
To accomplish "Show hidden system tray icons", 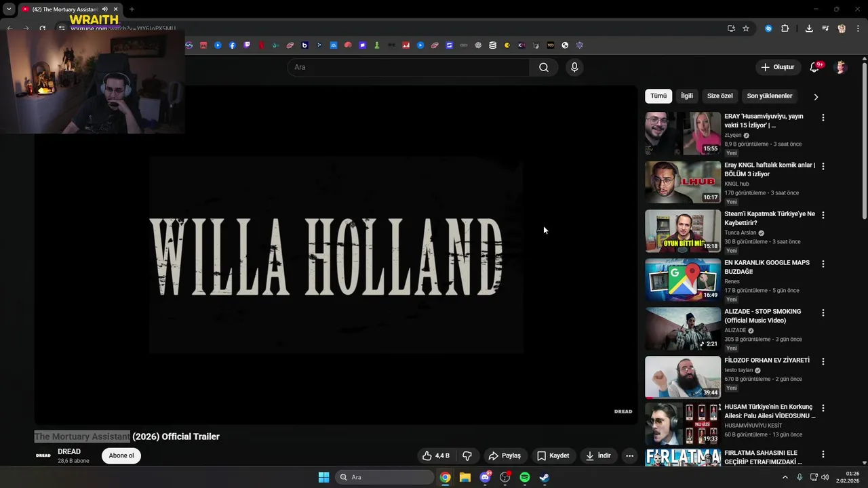I will pyautogui.click(x=785, y=477).
